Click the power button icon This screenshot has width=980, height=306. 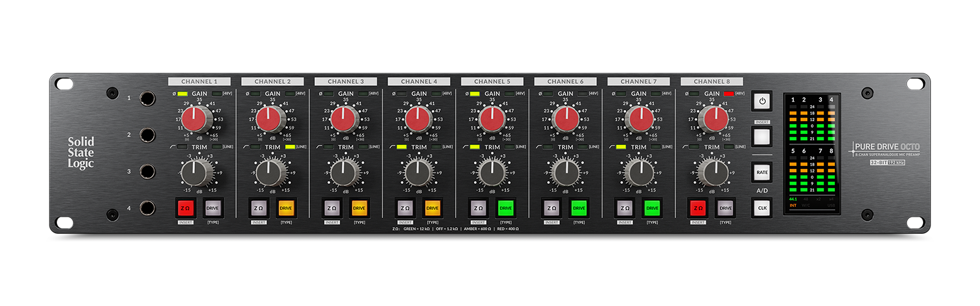762,101
